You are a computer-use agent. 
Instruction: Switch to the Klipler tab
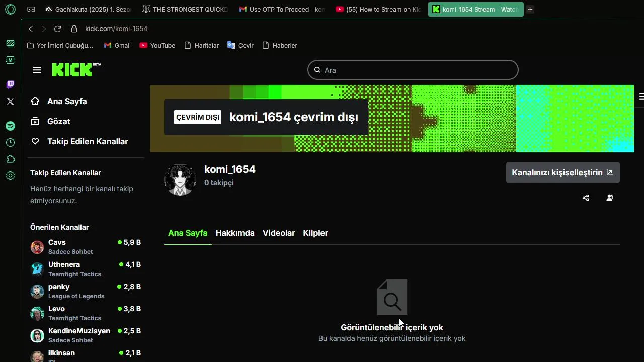click(315, 233)
